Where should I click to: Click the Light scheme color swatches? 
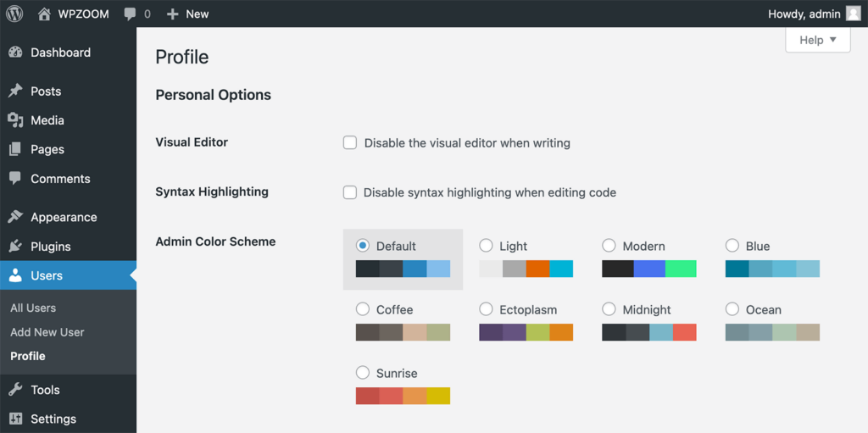[526, 269]
